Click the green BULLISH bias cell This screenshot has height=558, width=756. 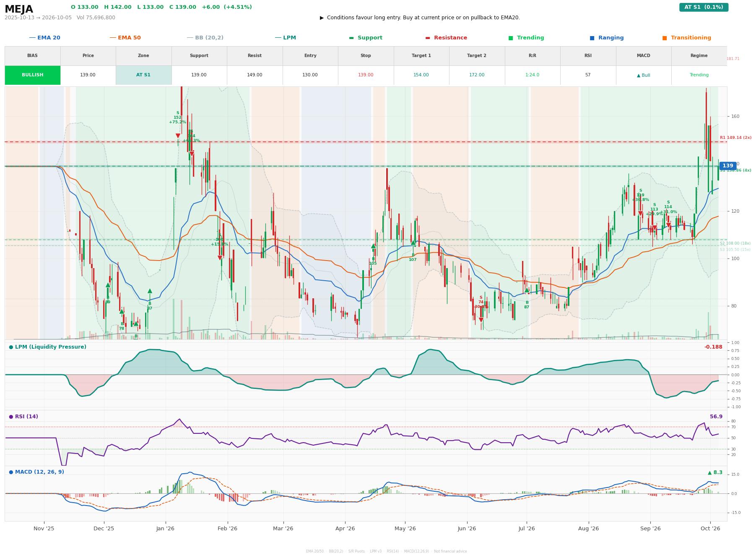tap(33, 75)
